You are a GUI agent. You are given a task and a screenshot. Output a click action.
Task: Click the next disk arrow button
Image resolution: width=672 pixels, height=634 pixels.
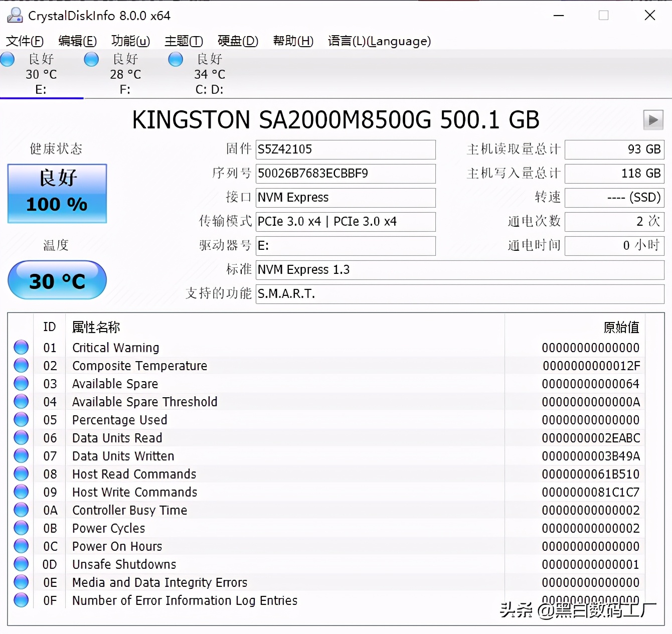653,120
